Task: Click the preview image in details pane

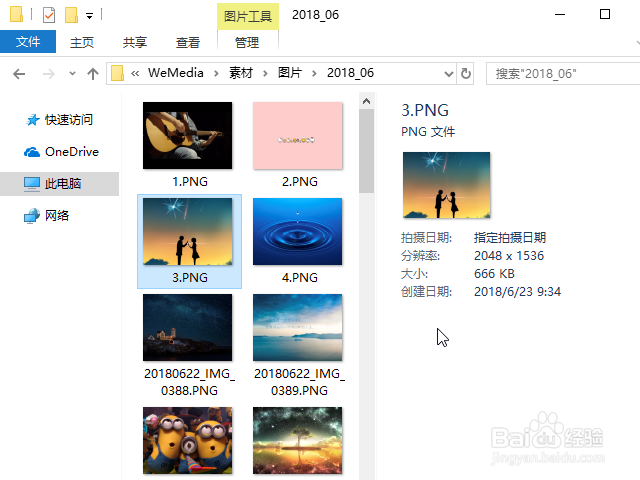Action: coord(447,185)
